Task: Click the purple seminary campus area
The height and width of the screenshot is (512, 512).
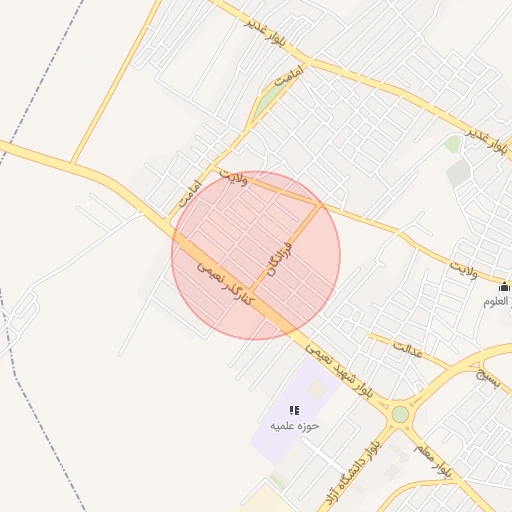Action: (295, 412)
